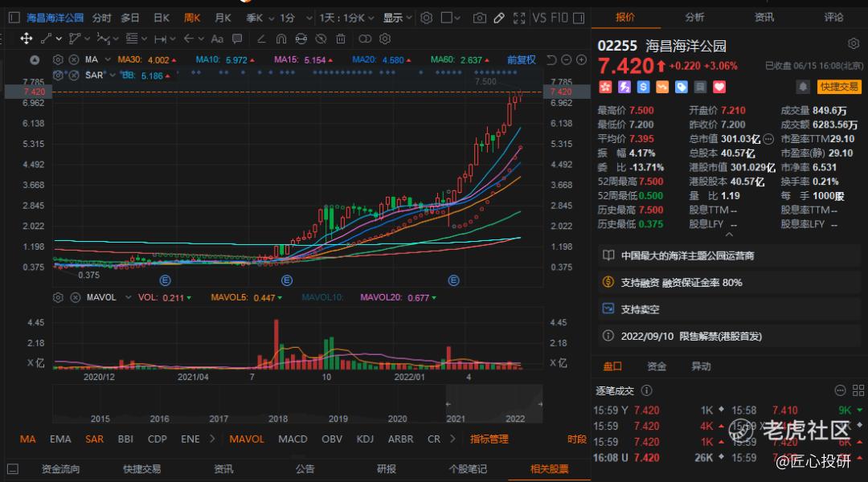Toggle the synced drawings tool
Viewport: 868px width, 482px height.
click(x=301, y=39)
